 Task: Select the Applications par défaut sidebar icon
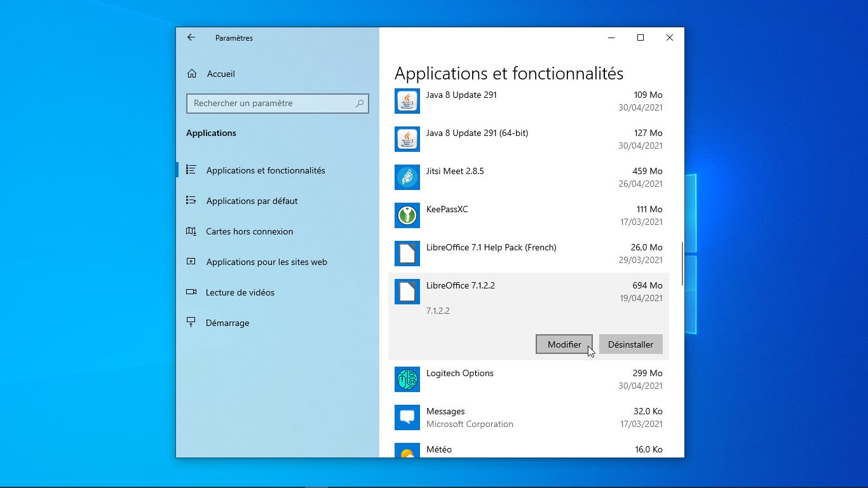click(x=191, y=200)
